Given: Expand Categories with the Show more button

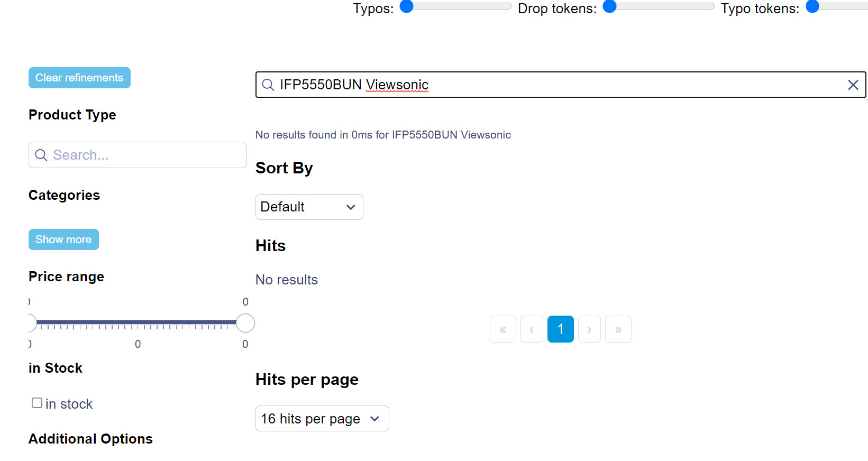Looking at the screenshot, I should [63, 239].
